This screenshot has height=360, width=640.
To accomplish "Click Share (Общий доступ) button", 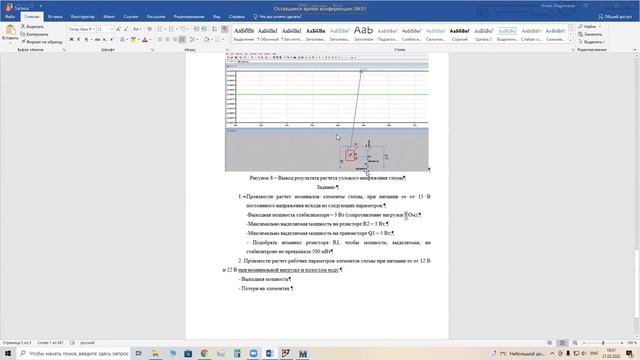I will (615, 17).
